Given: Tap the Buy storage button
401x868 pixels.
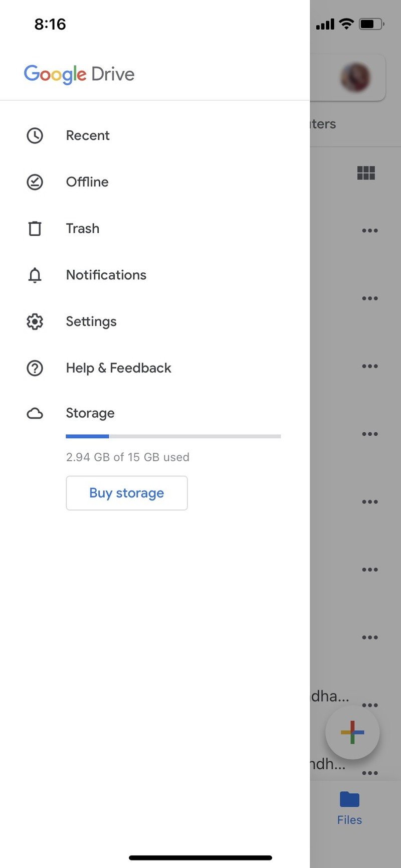Looking at the screenshot, I should click(126, 493).
